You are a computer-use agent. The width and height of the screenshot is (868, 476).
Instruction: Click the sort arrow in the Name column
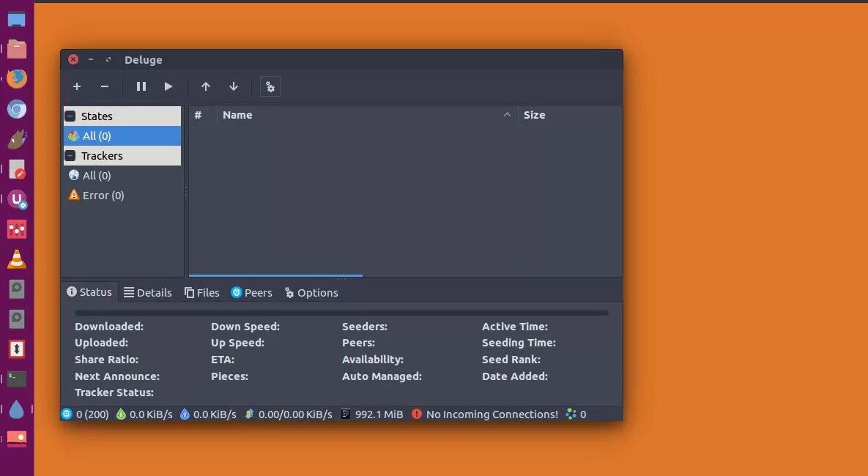coord(507,114)
